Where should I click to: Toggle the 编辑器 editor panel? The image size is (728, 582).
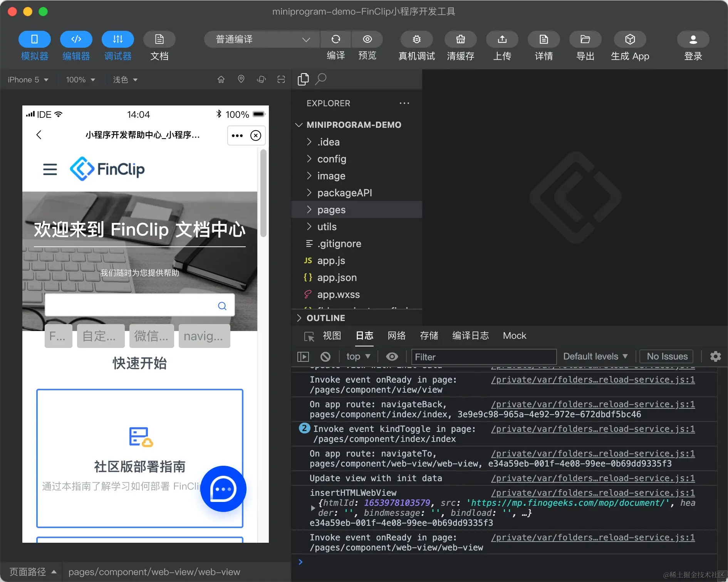coord(76,39)
